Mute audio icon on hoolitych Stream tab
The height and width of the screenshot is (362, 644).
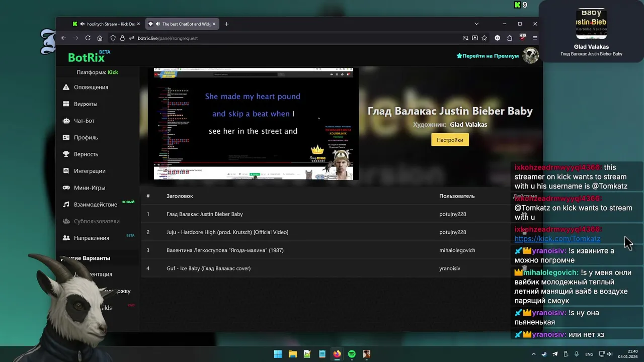pos(83,24)
